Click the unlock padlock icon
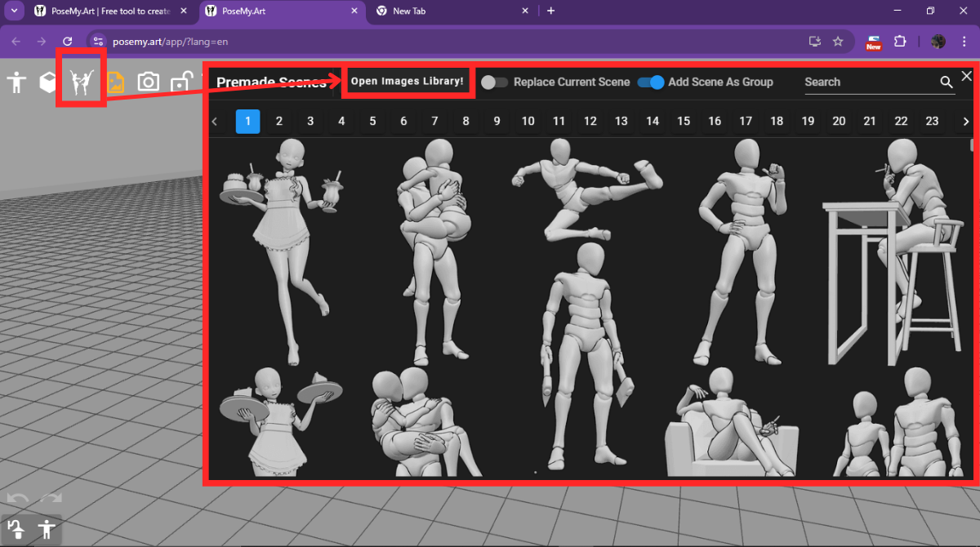980x547 pixels. [180, 82]
